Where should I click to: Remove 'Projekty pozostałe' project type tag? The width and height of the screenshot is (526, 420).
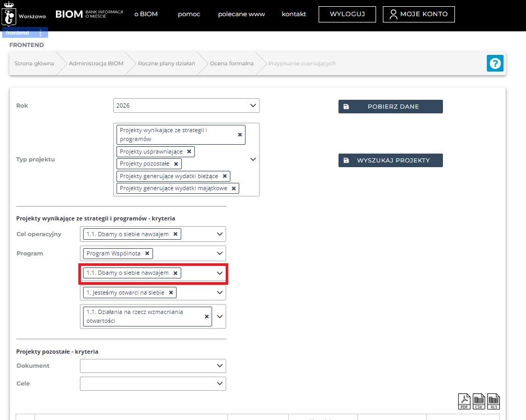click(176, 164)
